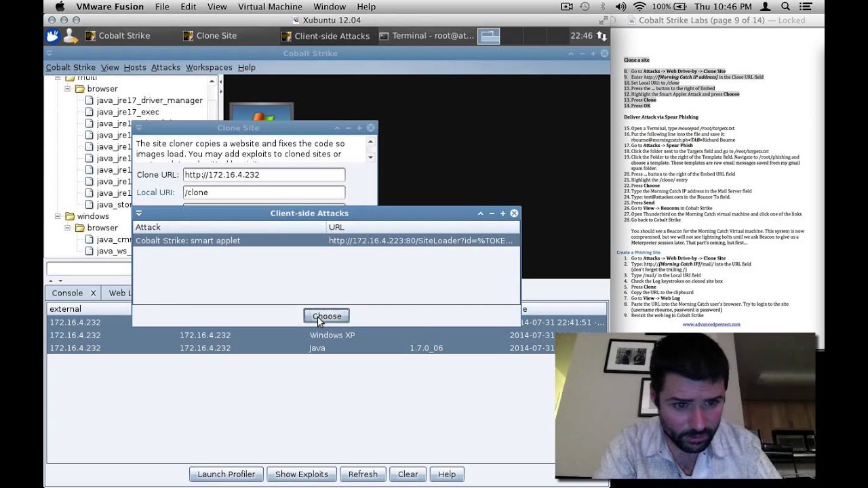
Task: Collapse the windows folder node
Action: [x=58, y=216]
